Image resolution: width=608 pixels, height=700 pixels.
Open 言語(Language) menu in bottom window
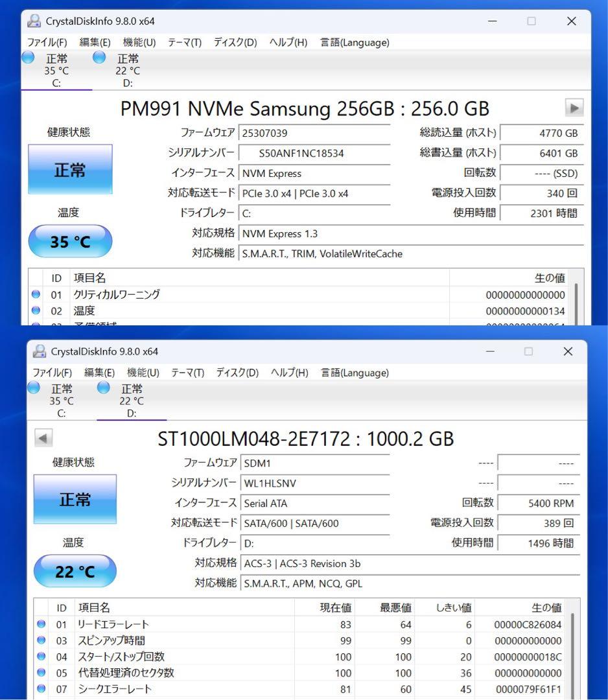[355, 373]
